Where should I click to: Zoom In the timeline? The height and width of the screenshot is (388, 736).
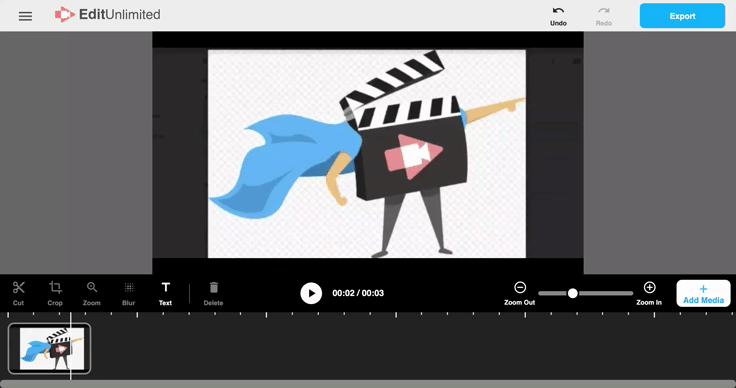click(649, 293)
